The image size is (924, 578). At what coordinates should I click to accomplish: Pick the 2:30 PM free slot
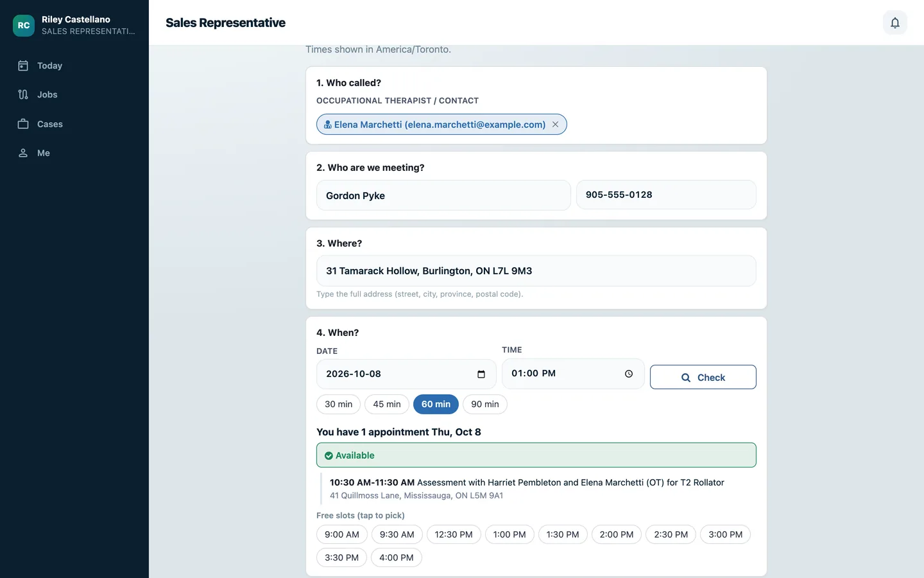[671, 534]
